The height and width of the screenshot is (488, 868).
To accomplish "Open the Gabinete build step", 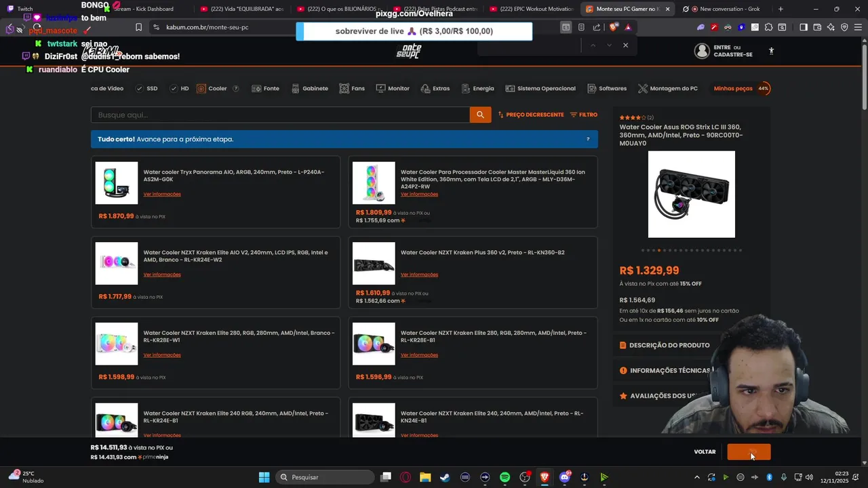I will point(310,89).
